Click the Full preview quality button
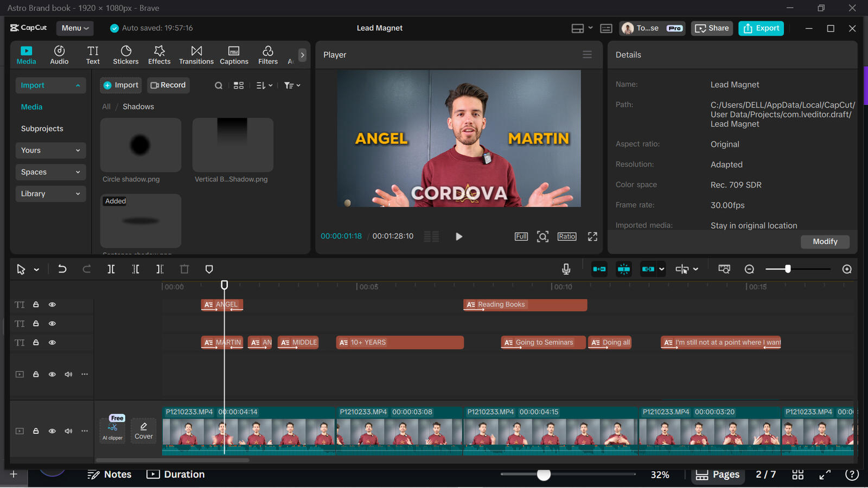The height and width of the screenshot is (488, 868). pyautogui.click(x=521, y=236)
